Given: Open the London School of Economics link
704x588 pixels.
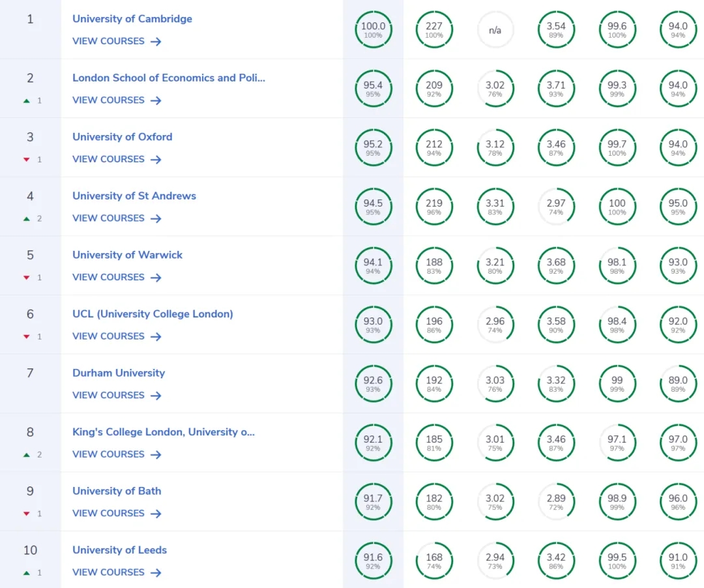Looking at the screenshot, I should (169, 78).
